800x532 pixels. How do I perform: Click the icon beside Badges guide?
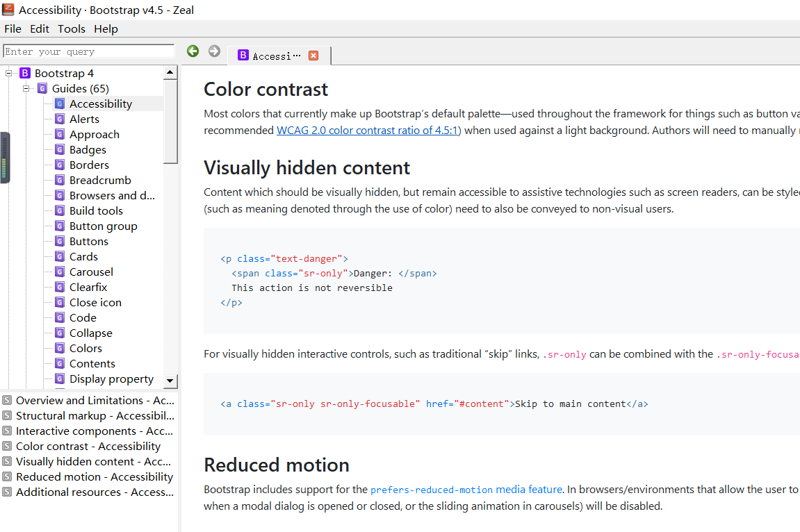coord(60,149)
